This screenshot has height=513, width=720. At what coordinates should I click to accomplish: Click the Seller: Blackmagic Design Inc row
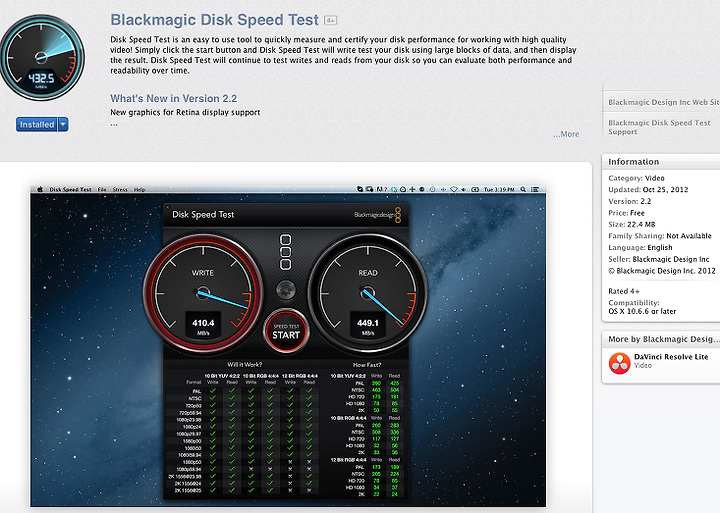[x=659, y=259]
